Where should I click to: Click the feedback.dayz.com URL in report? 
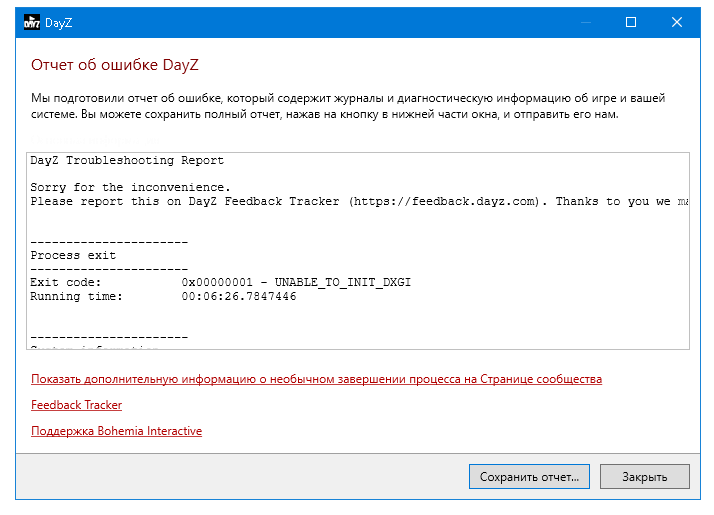pyautogui.click(x=444, y=201)
